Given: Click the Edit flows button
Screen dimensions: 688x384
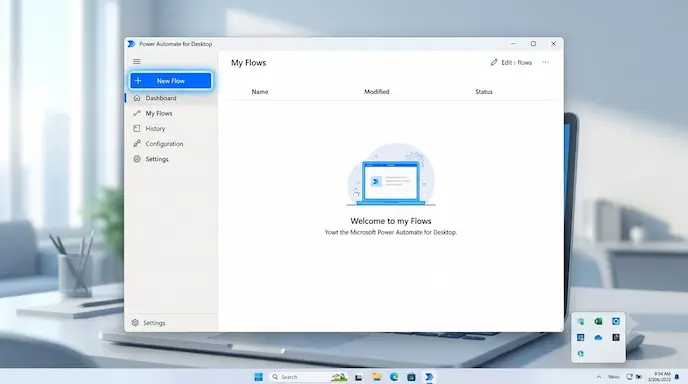Looking at the screenshot, I should click(511, 62).
